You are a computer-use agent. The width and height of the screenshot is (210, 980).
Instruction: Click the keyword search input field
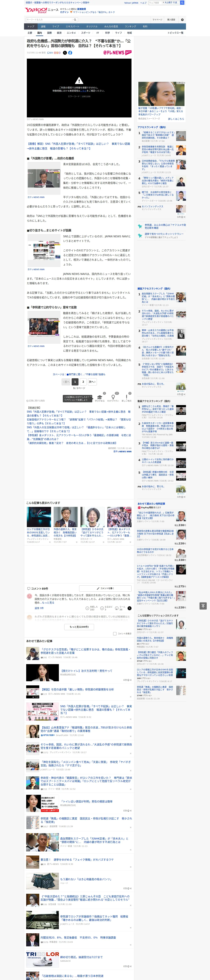click(x=49, y=20)
